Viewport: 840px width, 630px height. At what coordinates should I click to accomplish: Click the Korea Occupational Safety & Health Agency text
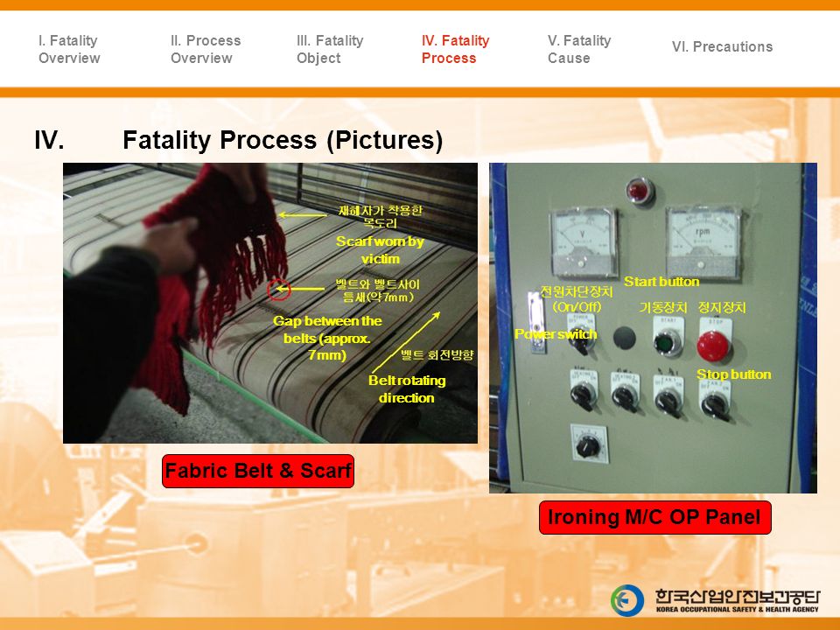coord(737,610)
